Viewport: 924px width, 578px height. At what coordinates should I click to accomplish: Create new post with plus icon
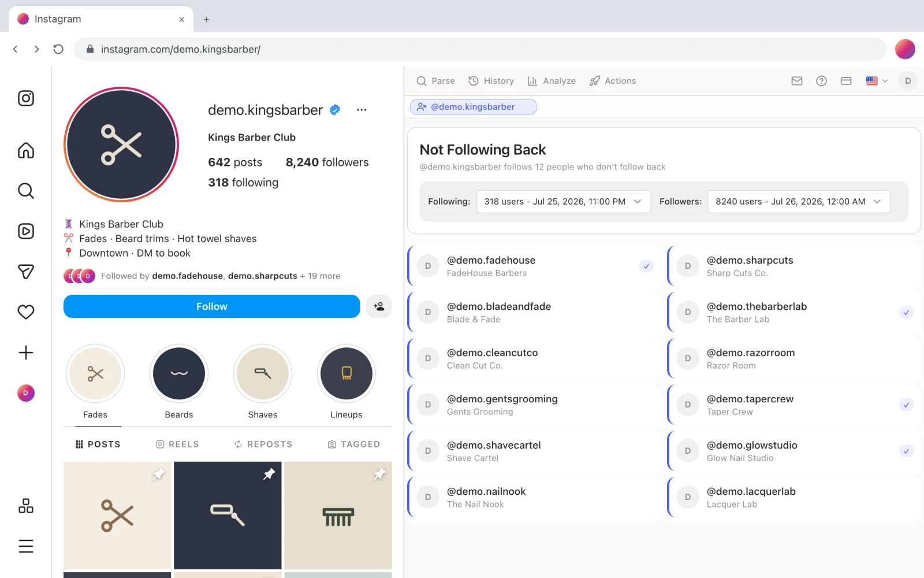pos(26,353)
